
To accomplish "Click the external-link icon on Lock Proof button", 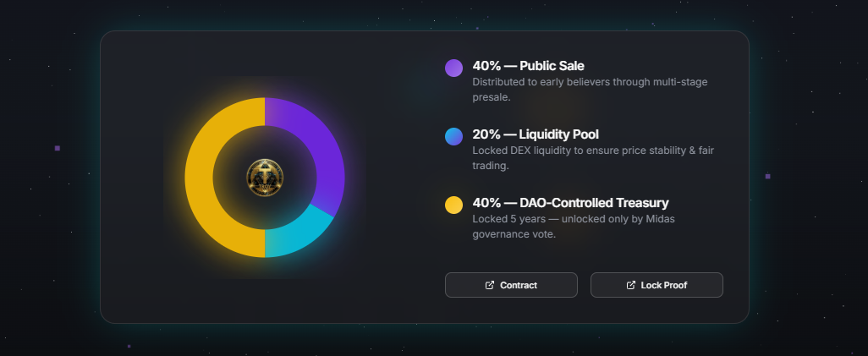I will pyautogui.click(x=630, y=285).
